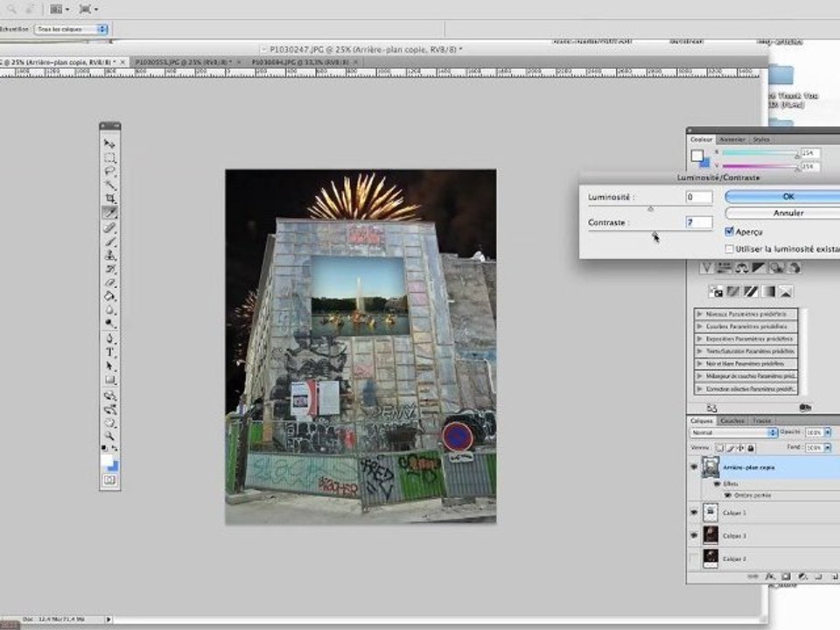Open the Tous les calques dropdown
This screenshot has width=840, height=630.
pyautogui.click(x=71, y=29)
